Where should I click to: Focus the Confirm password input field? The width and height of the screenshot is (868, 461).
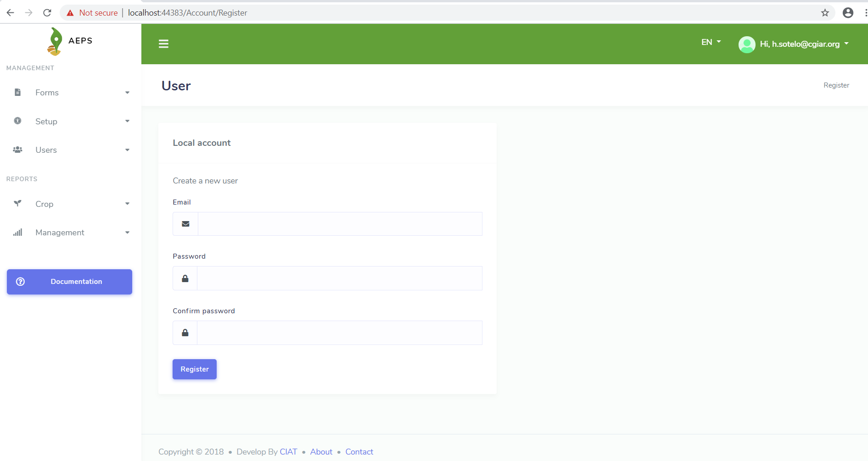point(340,333)
